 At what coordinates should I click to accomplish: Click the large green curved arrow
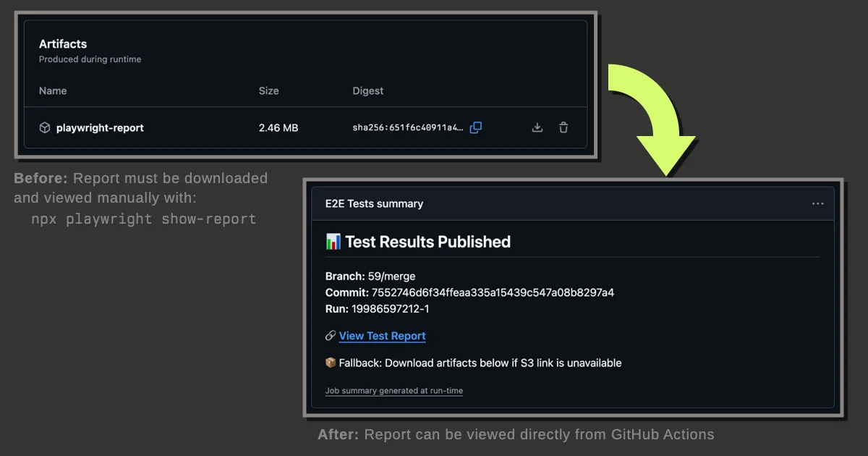pos(651,116)
